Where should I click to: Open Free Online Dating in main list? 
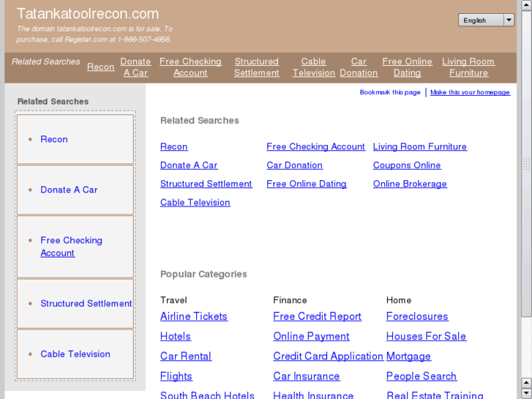pyautogui.click(x=307, y=184)
